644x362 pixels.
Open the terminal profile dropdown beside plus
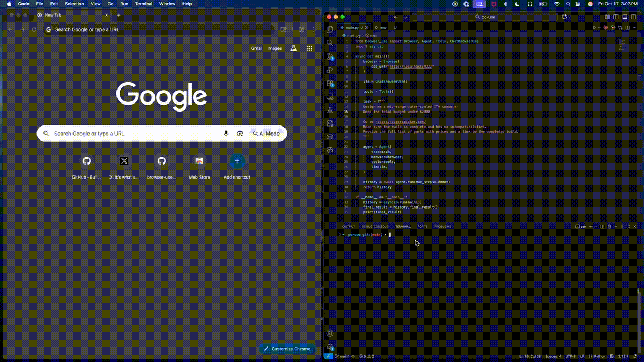pos(596,226)
